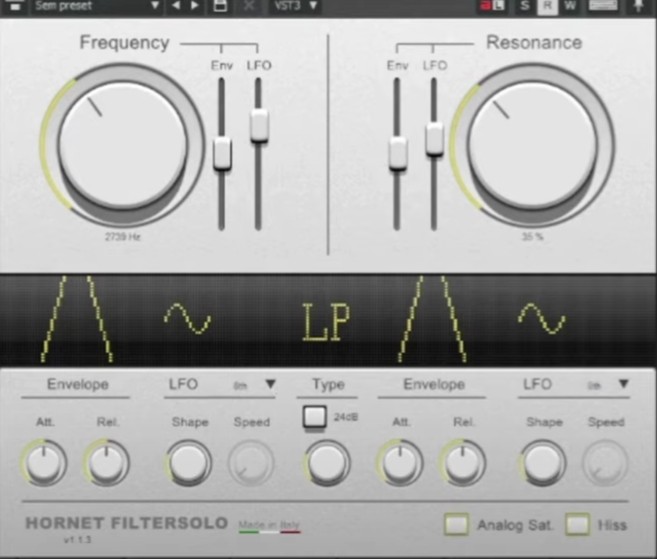Viewport: 657px width, 559px height.
Task: Toggle the red ACT learn icon
Action: (x=492, y=6)
